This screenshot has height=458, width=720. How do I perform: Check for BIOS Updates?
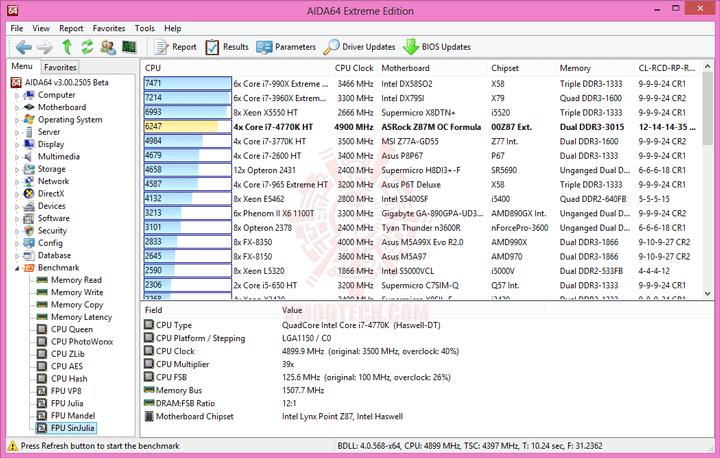[437, 47]
